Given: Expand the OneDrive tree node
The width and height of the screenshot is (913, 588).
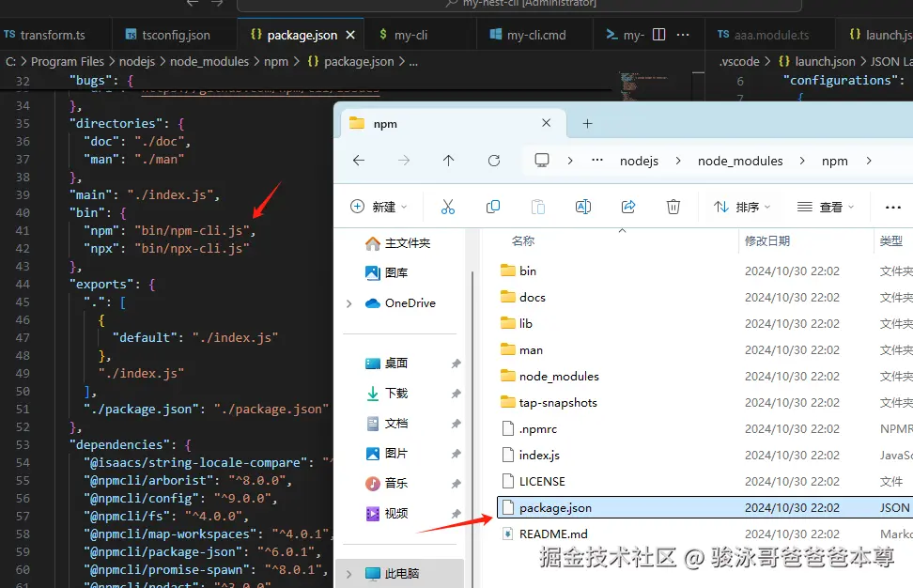Looking at the screenshot, I should click(348, 303).
